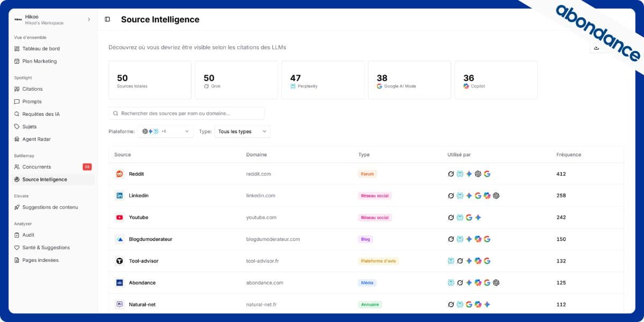Select the Copilot stat card
This screenshot has height=322, width=644.
496,80
